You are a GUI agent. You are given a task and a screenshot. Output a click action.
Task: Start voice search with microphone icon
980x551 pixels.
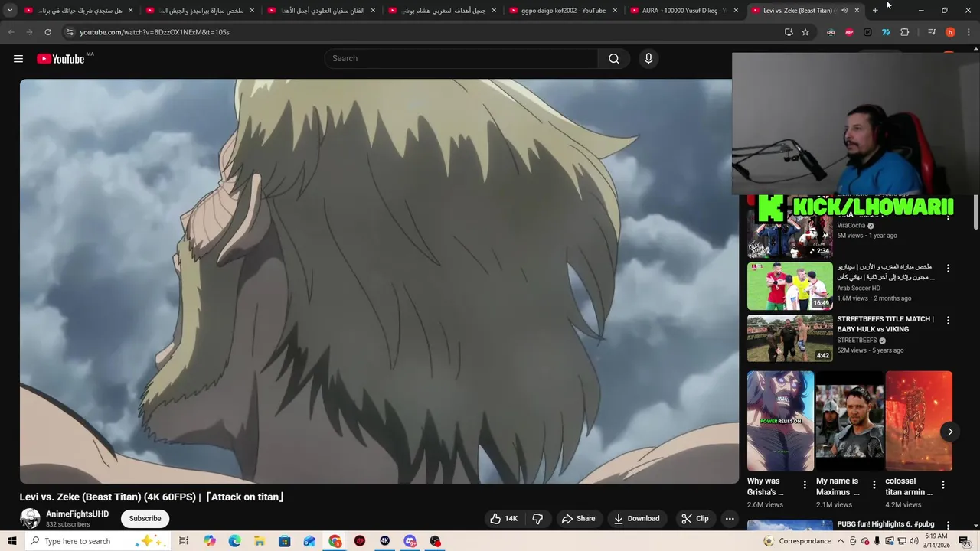click(x=648, y=59)
